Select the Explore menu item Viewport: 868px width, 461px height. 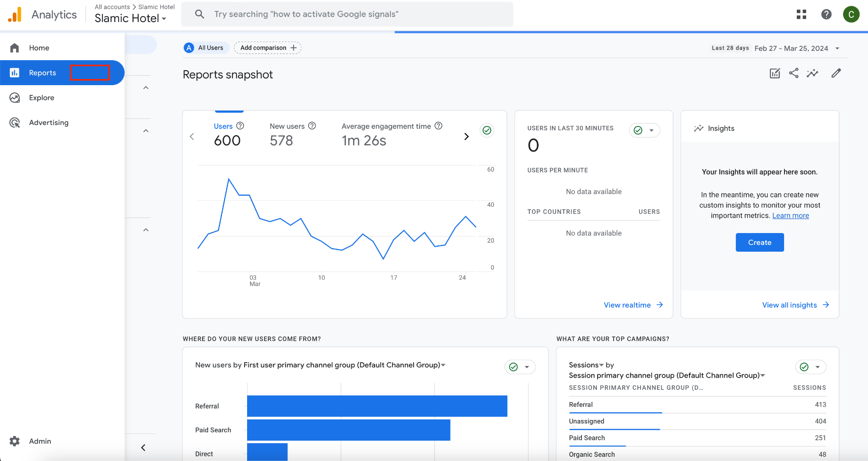(x=62, y=98)
